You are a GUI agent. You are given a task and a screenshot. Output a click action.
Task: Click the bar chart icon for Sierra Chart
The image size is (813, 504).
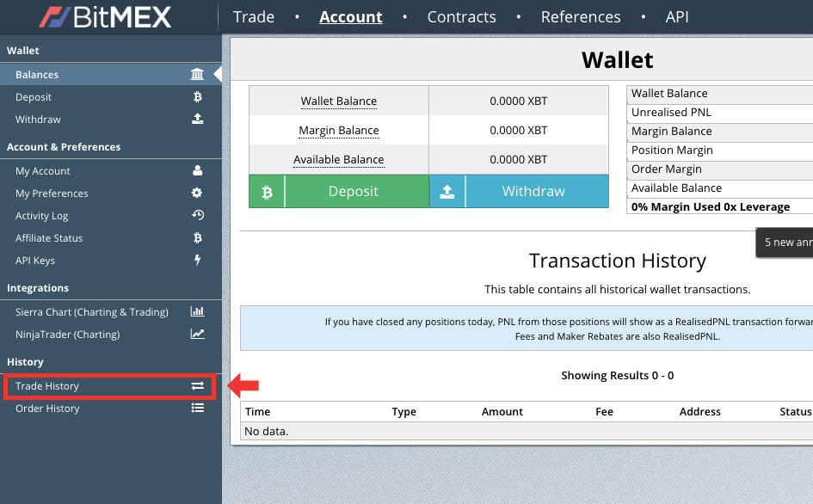click(197, 312)
